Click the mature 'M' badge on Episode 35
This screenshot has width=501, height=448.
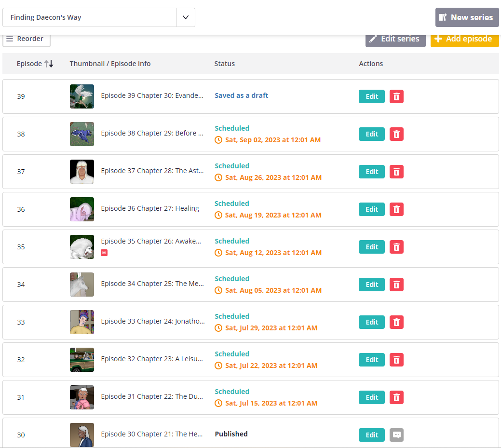point(104,253)
